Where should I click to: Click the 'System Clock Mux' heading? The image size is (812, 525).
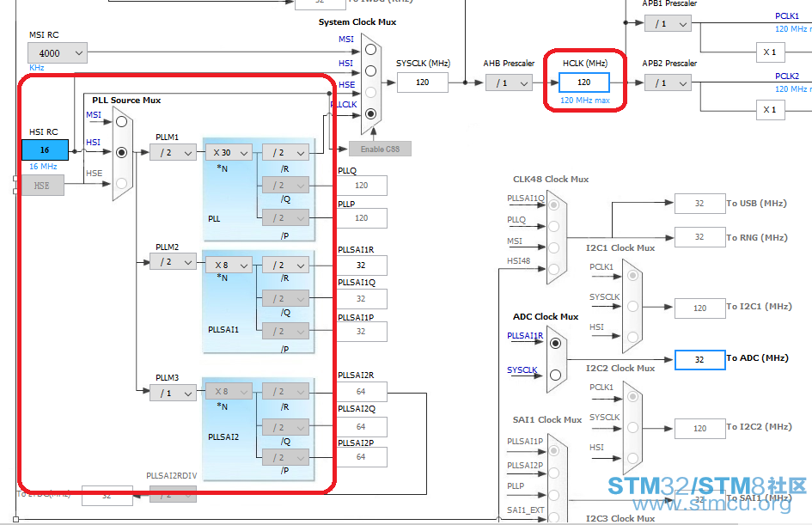click(x=357, y=21)
